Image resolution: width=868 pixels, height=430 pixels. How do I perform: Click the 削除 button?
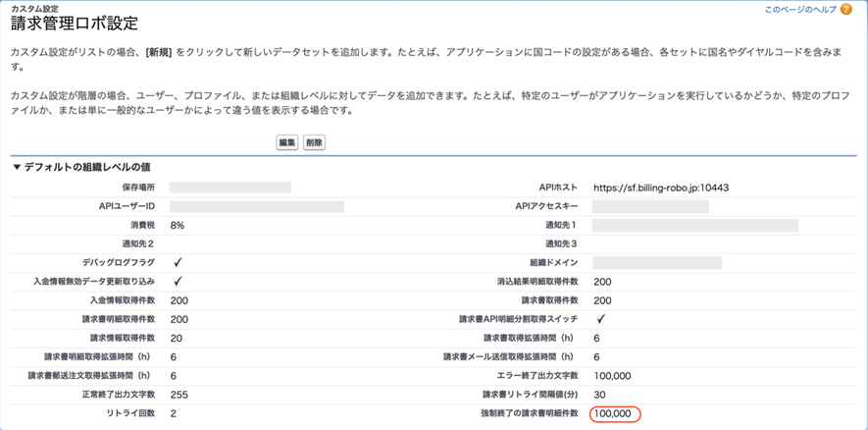(x=314, y=142)
